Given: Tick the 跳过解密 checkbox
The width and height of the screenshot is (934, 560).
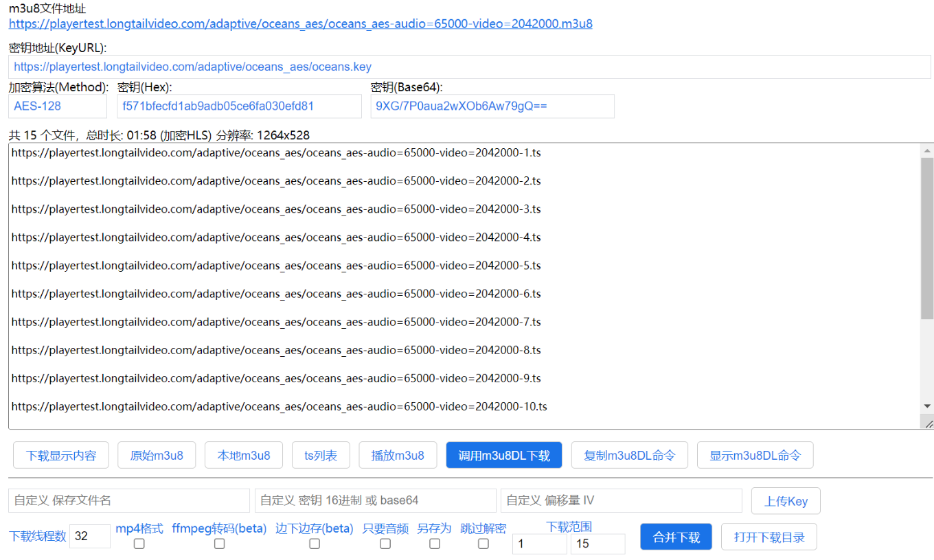Looking at the screenshot, I should coord(483,544).
